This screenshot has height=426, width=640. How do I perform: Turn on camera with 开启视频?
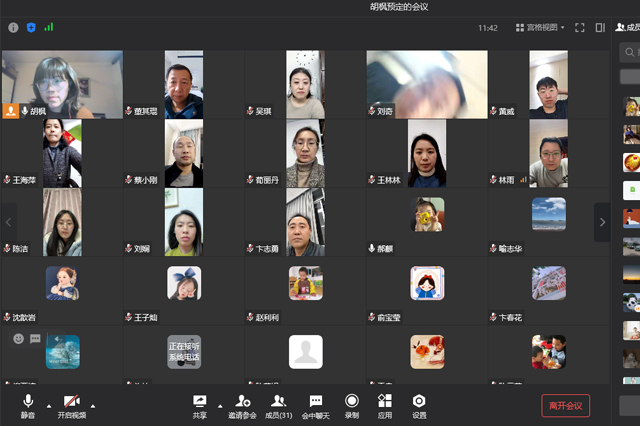[x=71, y=404]
